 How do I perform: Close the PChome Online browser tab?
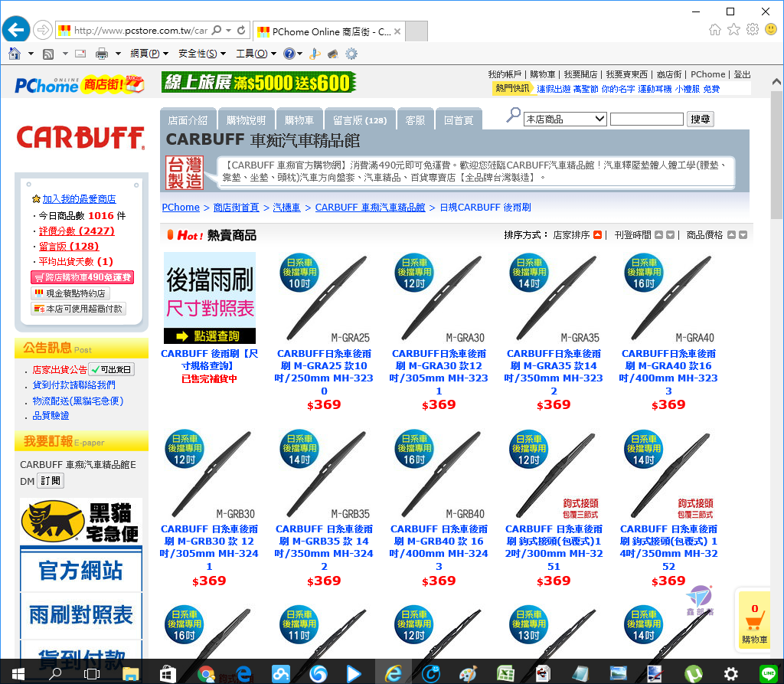tap(397, 31)
